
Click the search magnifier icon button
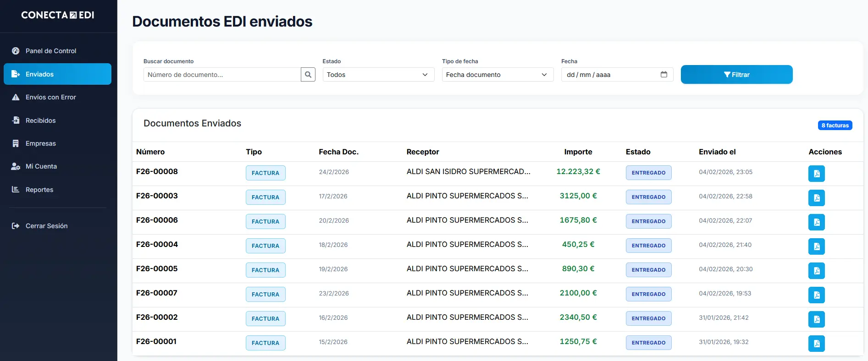308,75
